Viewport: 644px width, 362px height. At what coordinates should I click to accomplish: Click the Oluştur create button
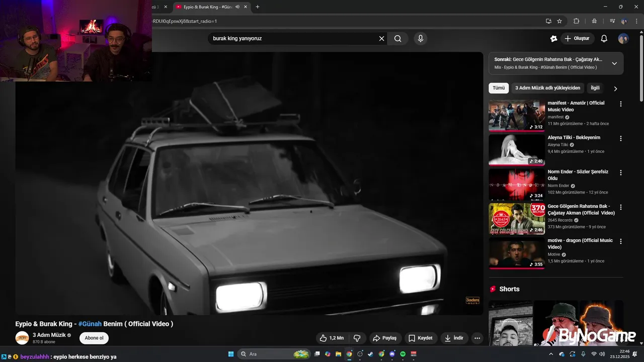click(x=577, y=39)
